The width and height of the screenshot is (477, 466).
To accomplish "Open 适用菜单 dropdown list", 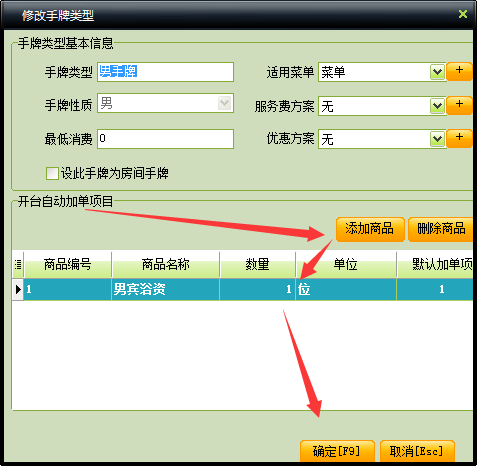I will pos(437,72).
